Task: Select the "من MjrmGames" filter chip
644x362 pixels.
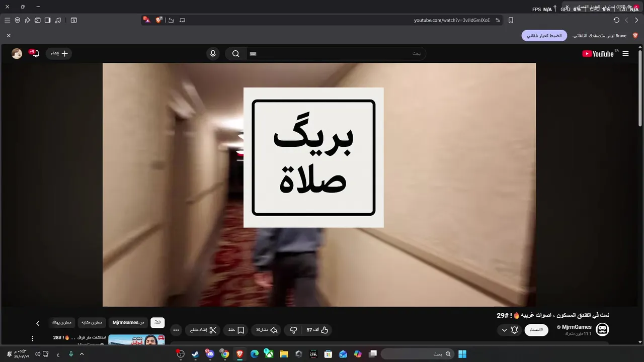Action: [128, 322]
